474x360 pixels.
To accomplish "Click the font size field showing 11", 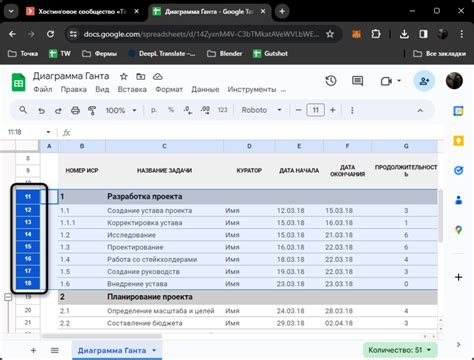I will (315, 110).
